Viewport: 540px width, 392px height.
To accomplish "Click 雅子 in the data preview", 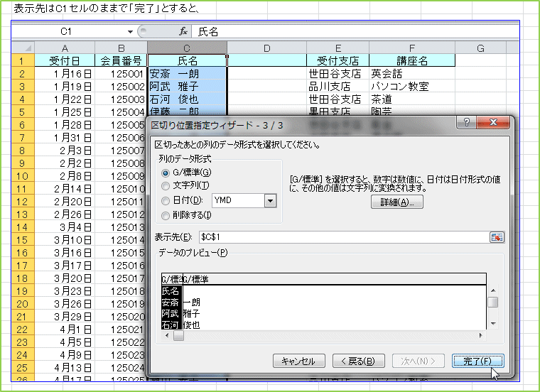I will pos(191,314).
